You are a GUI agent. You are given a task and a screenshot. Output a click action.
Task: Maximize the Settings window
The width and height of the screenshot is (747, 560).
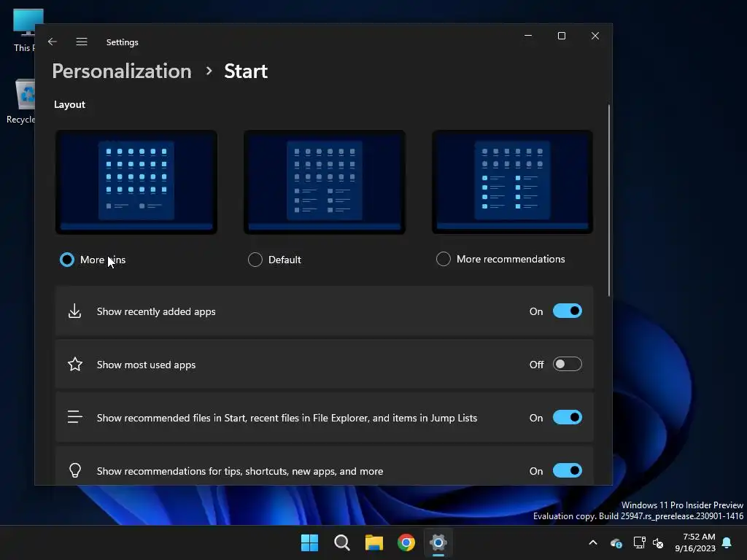coord(561,36)
